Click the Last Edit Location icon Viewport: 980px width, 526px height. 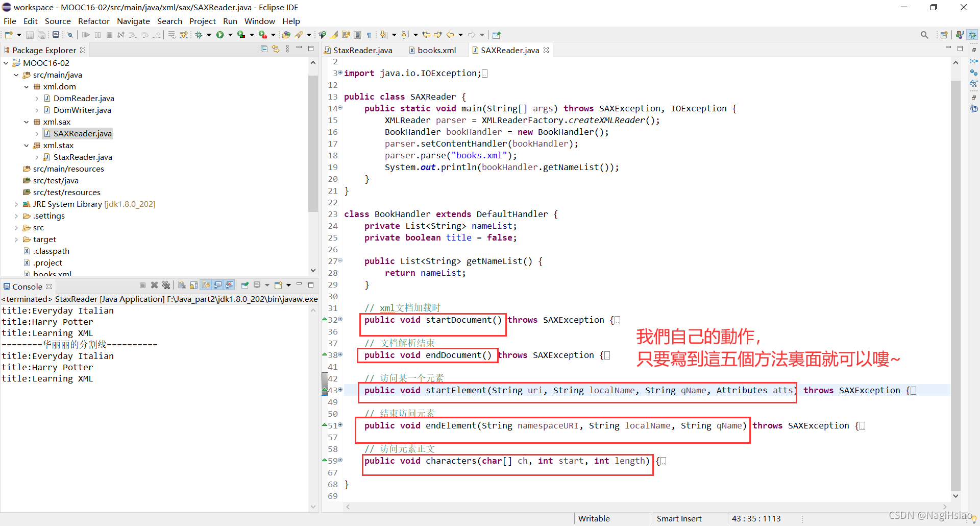[x=426, y=35]
